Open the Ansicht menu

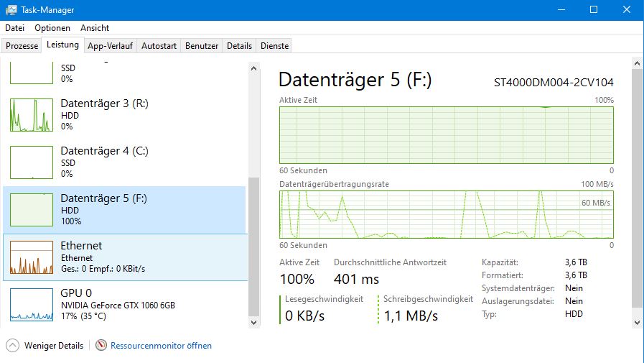pos(95,28)
